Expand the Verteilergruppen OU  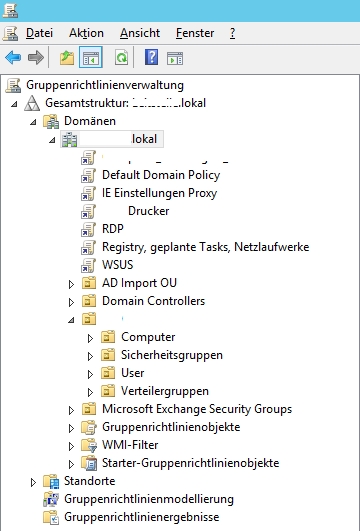coord(90,392)
